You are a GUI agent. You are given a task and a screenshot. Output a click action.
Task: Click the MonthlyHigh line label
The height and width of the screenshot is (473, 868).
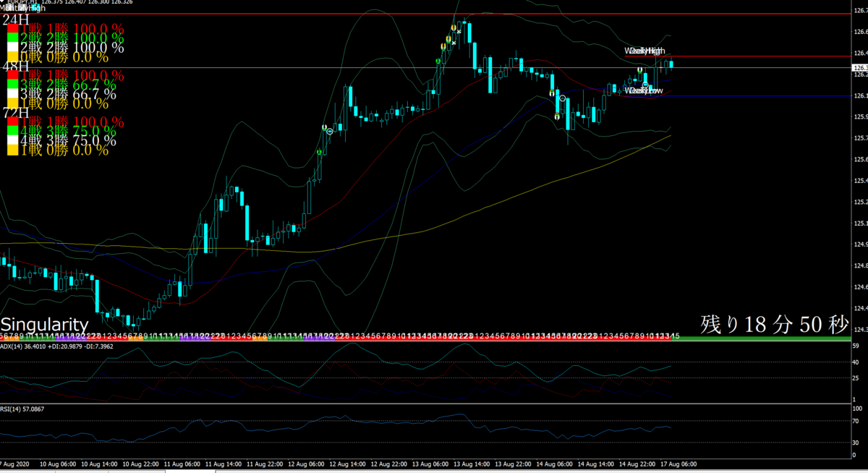click(x=22, y=9)
